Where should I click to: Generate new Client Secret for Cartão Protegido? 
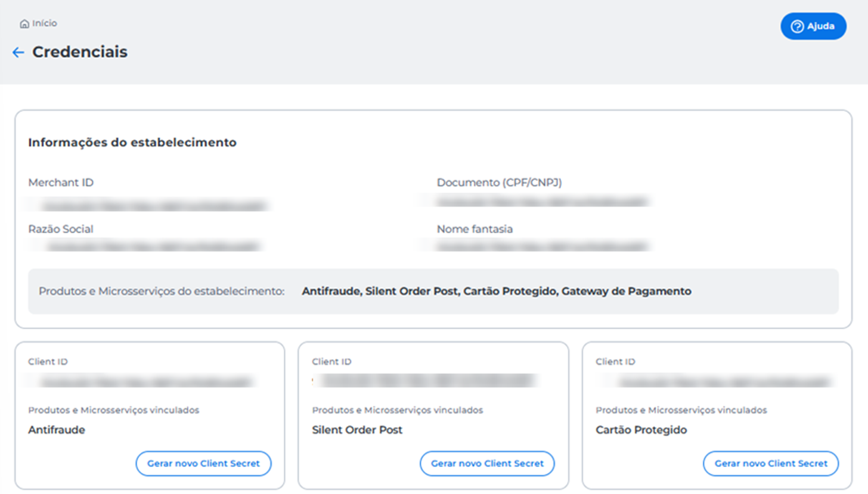tap(771, 464)
